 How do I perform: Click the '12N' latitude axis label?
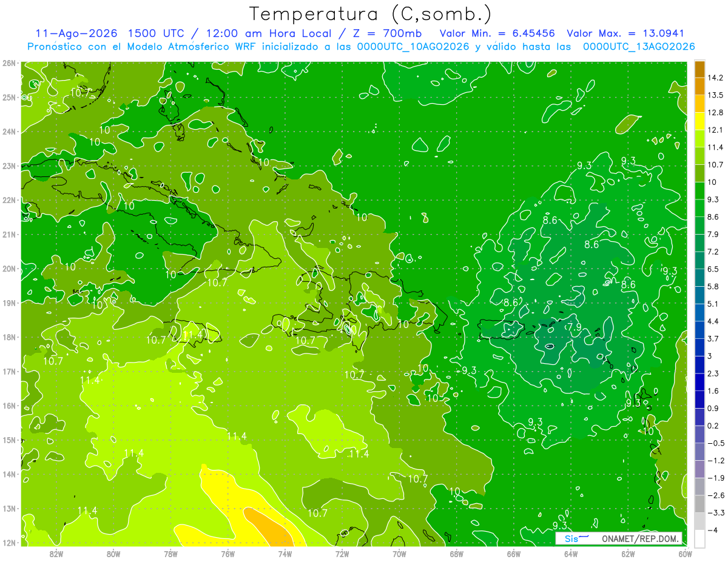pyautogui.click(x=8, y=543)
